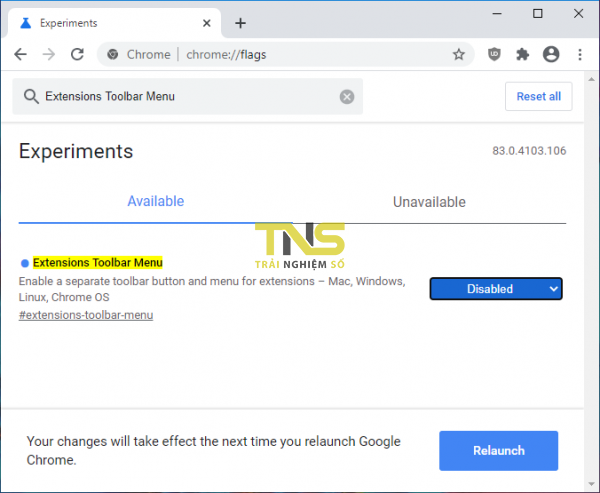
Task: Click the blue dot beside Extensions Toolbar Menu
Action: [x=25, y=263]
